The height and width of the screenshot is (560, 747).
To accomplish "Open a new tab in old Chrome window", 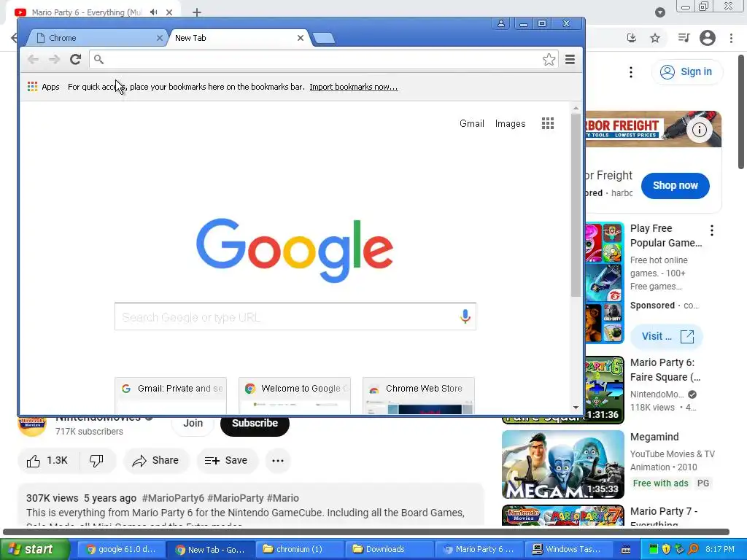I will [x=324, y=38].
